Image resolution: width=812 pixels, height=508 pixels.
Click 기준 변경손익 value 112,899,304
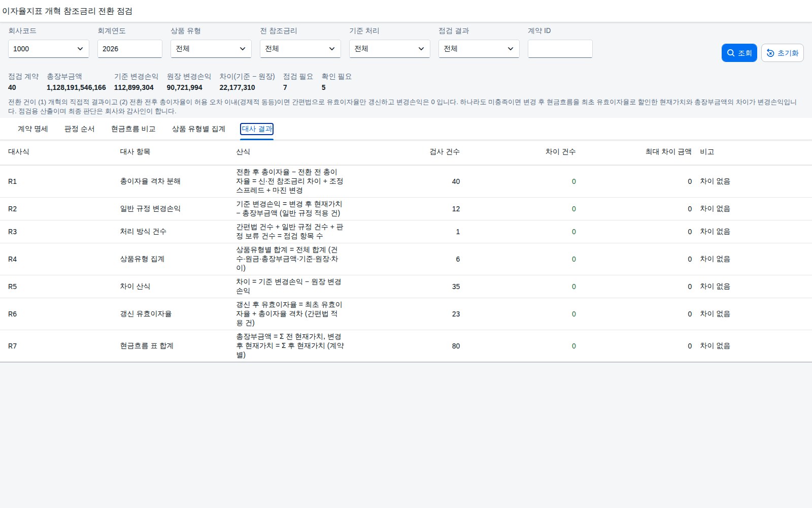point(134,87)
